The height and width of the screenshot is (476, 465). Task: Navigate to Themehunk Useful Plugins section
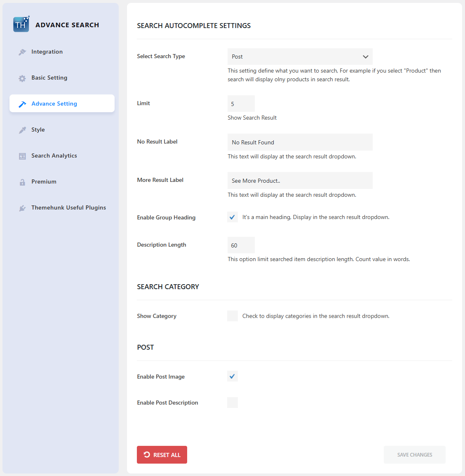68,207
